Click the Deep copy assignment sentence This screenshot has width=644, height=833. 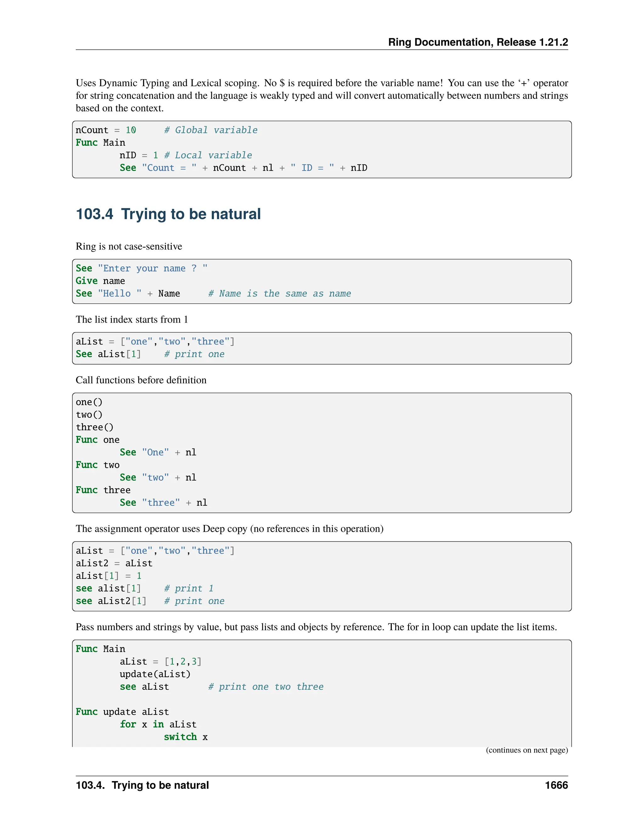click(229, 529)
